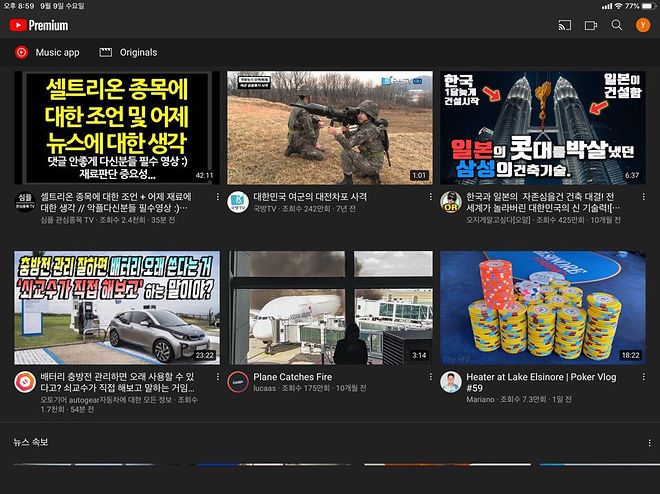Play the airplane on fire thumbnail

(x=330, y=308)
